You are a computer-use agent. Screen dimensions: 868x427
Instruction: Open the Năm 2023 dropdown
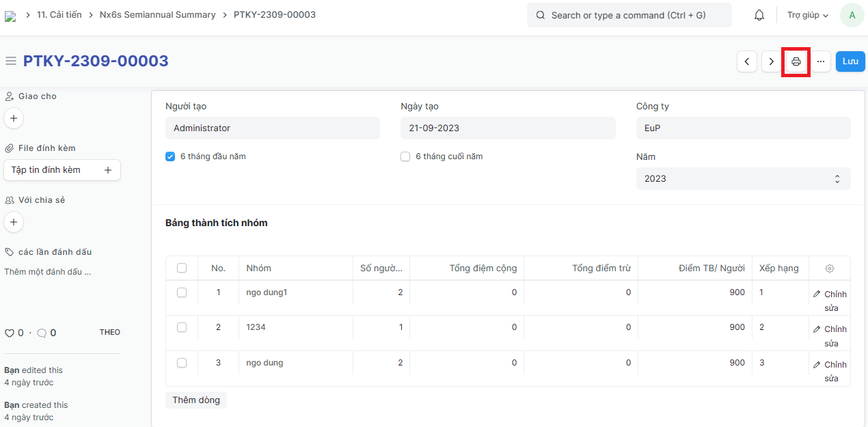(x=743, y=178)
